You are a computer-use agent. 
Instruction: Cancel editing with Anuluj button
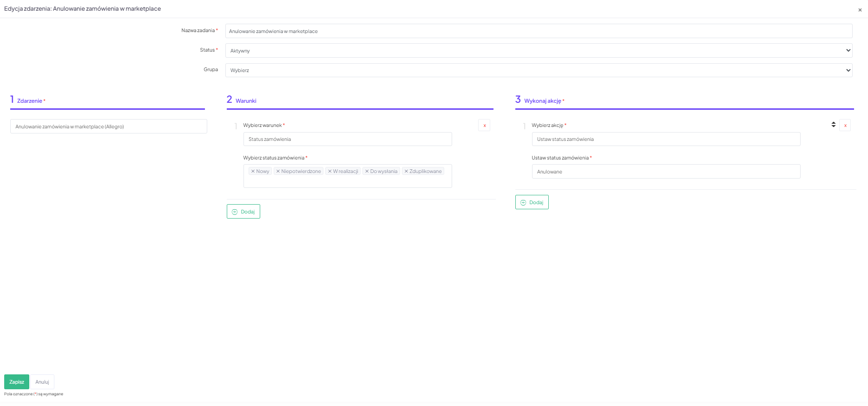pyautogui.click(x=42, y=382)
